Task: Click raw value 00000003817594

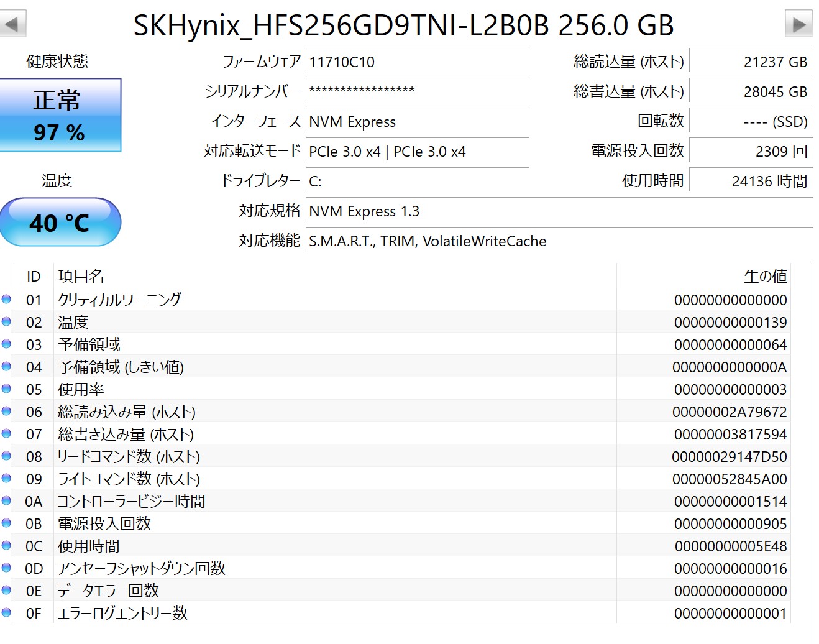Action: (x=731, y=435)
